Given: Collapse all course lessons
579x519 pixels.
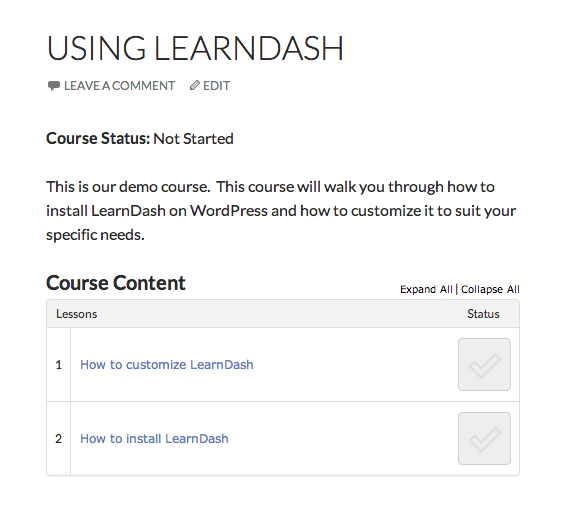Looking at the screenshot, I should [x=490, y=289].
